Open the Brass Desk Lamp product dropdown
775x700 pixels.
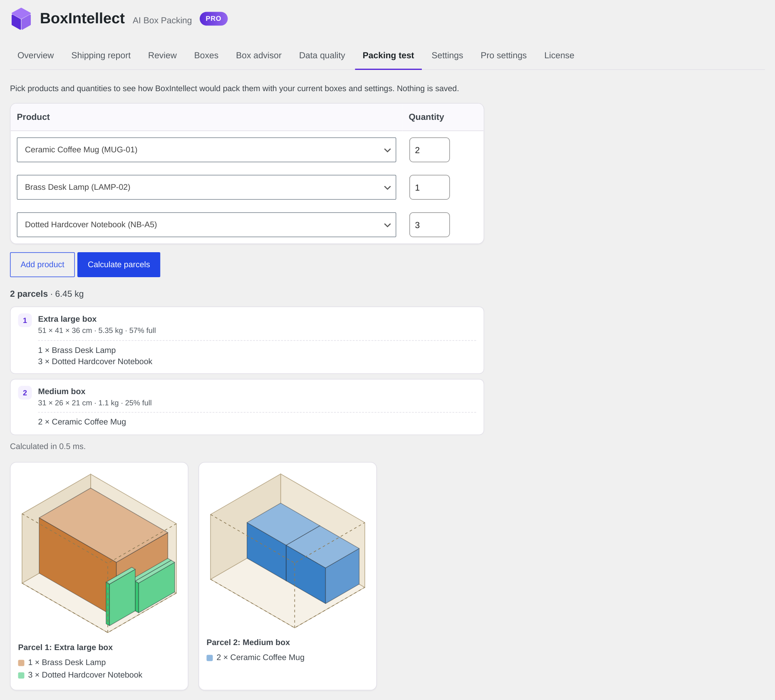click(x=206, y=187)
